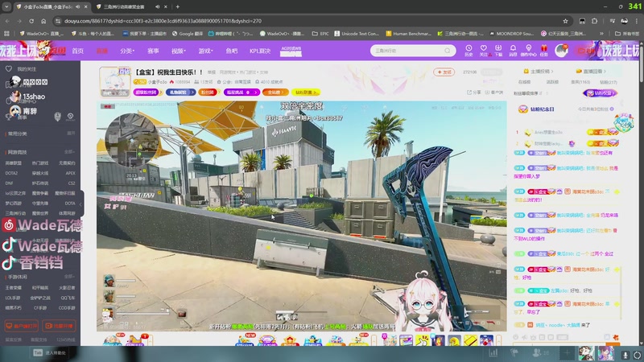The image size is (644, 362).
Task: View site information icon in address bar
Action: click(58, 21)
